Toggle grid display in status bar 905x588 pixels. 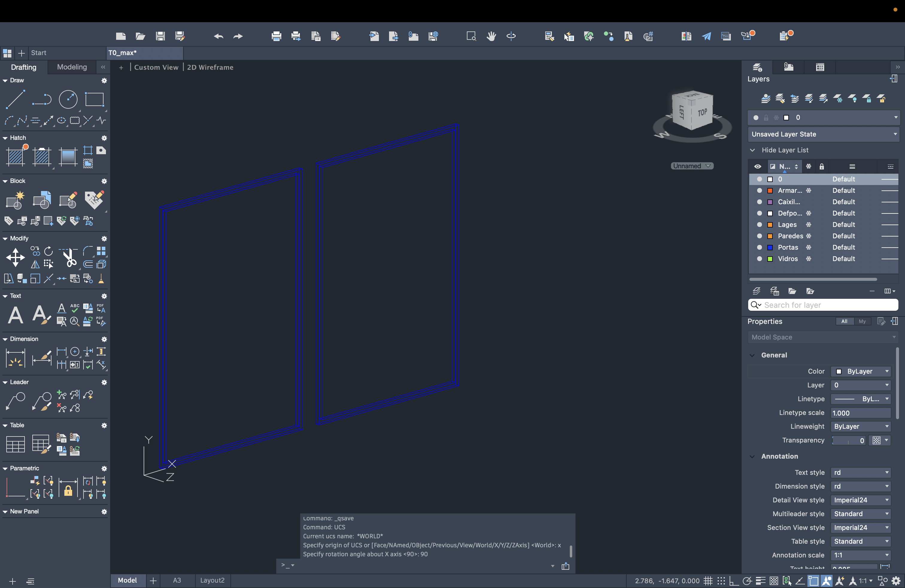[708, 581]
